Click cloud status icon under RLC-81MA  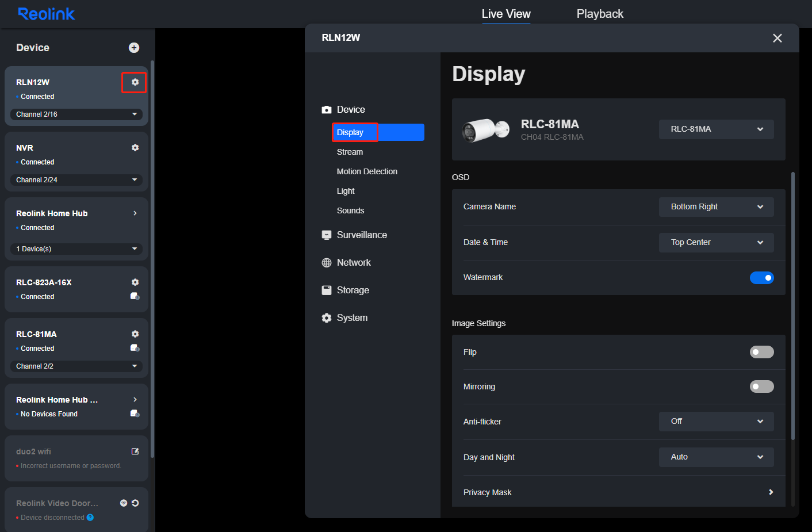click(x=135, y=348)
